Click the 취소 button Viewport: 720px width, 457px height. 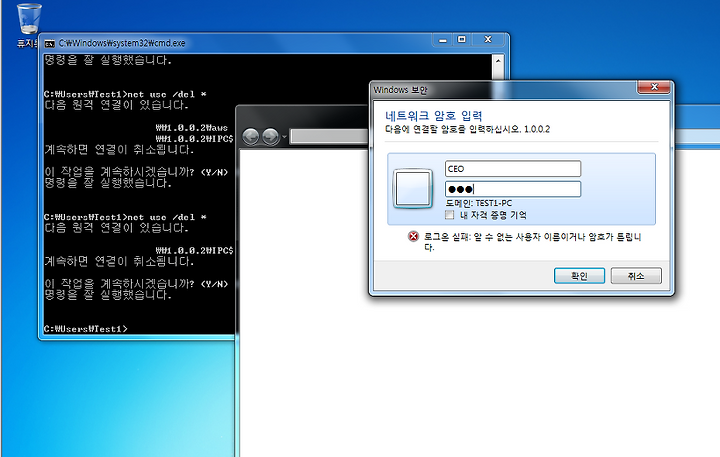[x=636, y=276]
